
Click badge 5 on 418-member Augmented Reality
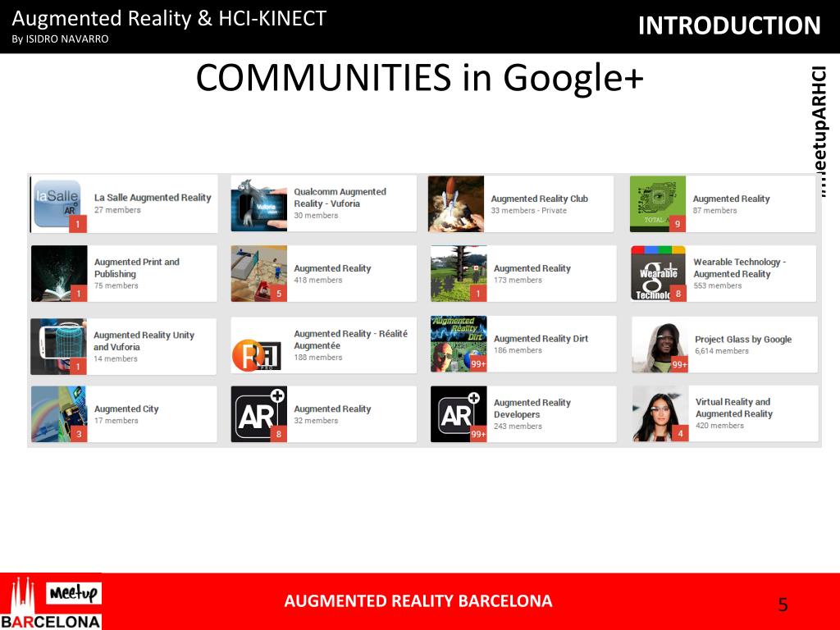pyautogui.click(x=279, y=293)
